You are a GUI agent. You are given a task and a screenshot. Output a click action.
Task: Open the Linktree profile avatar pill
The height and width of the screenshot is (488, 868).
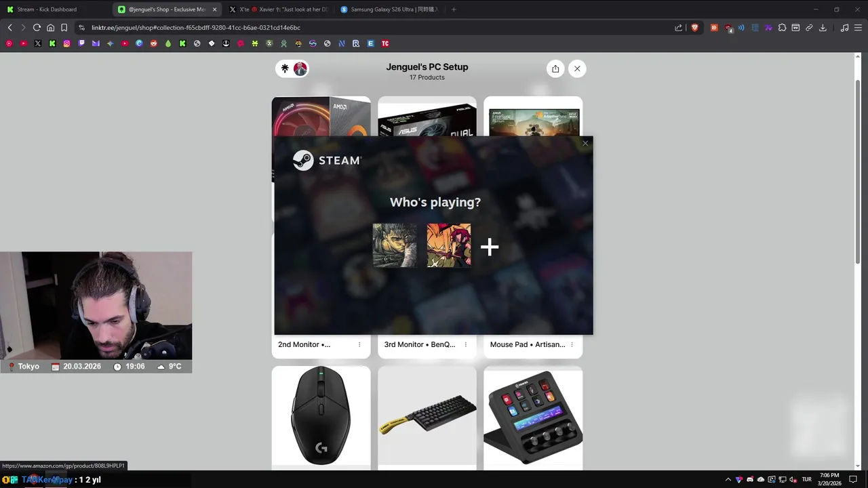[x=292, y=68]
